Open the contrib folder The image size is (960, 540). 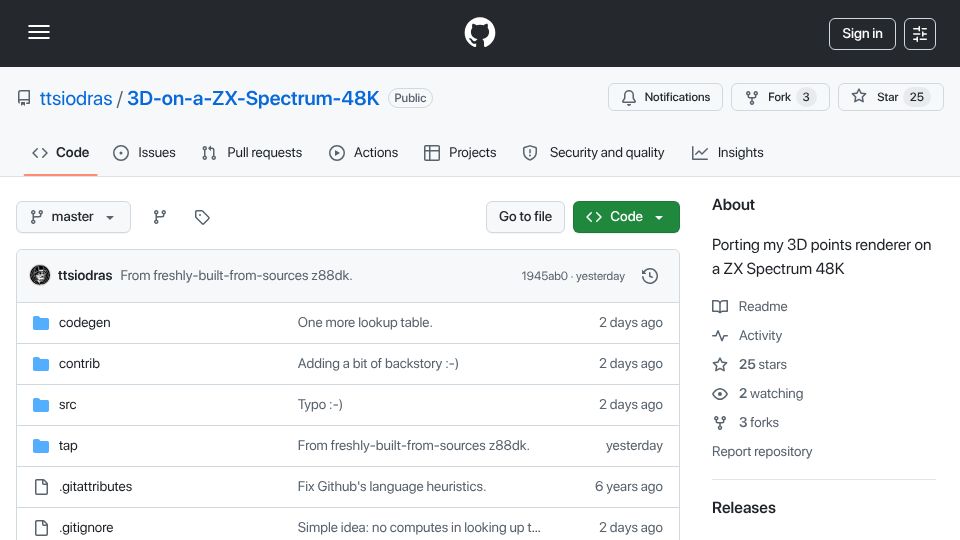79,364
